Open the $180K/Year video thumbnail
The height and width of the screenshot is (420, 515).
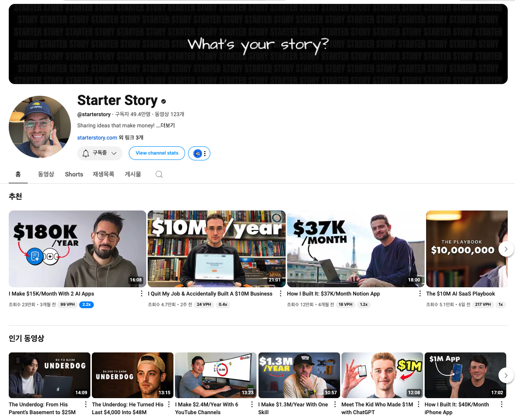tap(78, 249)
